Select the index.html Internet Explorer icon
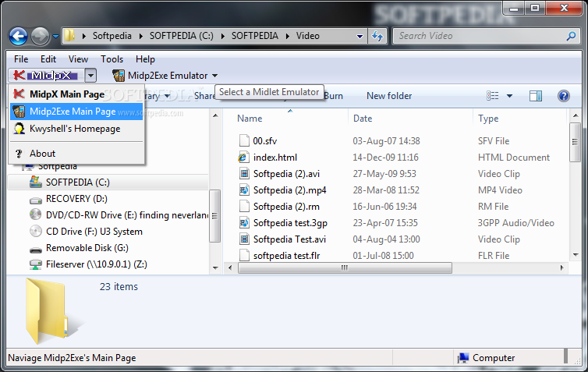This screenshot has width=588, height=372. tap(244, 157)
